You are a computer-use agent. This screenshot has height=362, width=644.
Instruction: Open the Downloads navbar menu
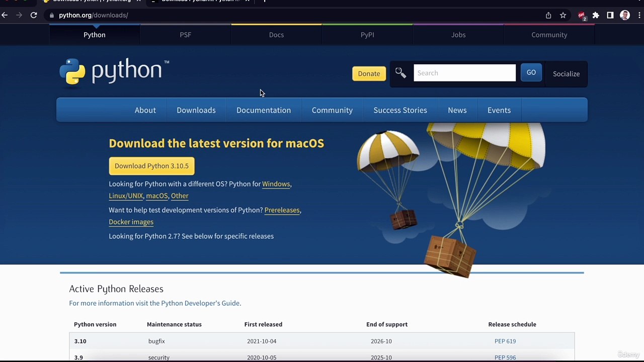click(196, 110)
